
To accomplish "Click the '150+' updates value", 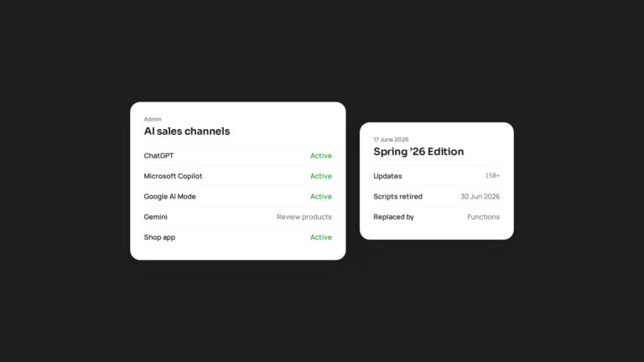I will point(492,176).
